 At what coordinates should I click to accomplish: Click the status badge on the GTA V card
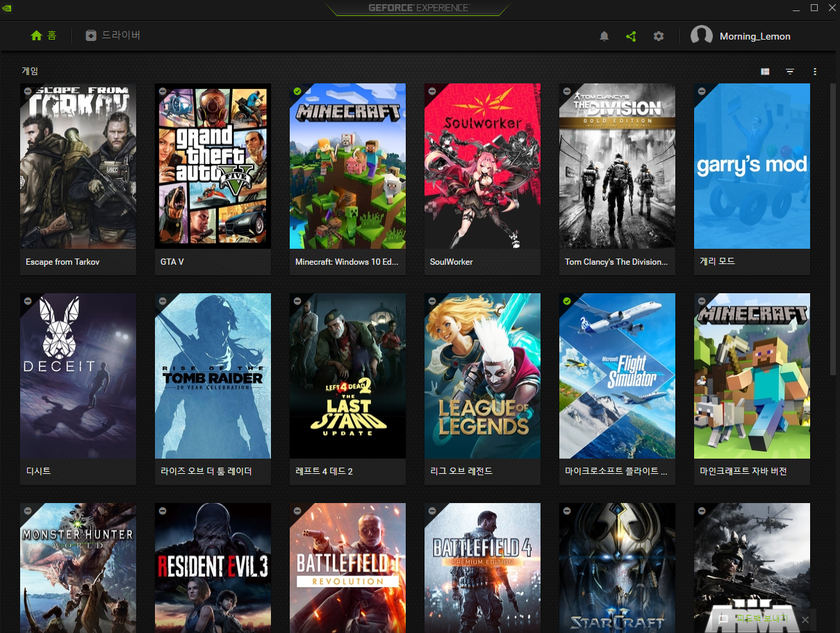[x=163, y=91]
